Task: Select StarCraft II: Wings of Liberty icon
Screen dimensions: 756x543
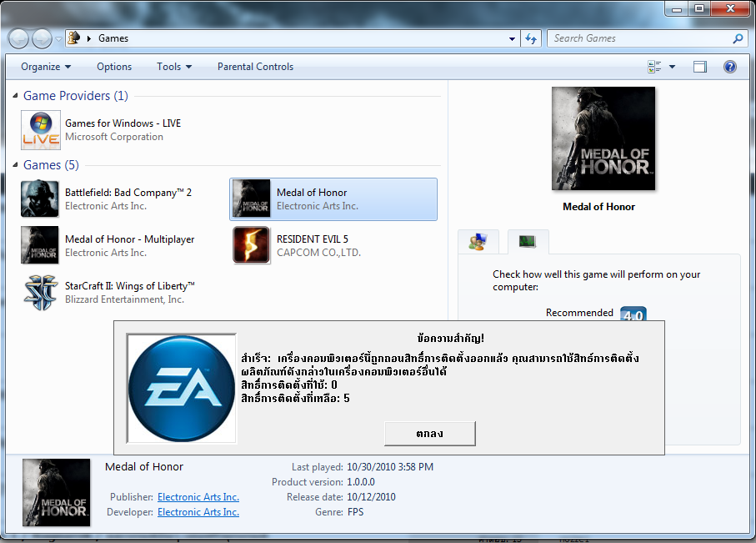Action: click(x=40, y=292)
